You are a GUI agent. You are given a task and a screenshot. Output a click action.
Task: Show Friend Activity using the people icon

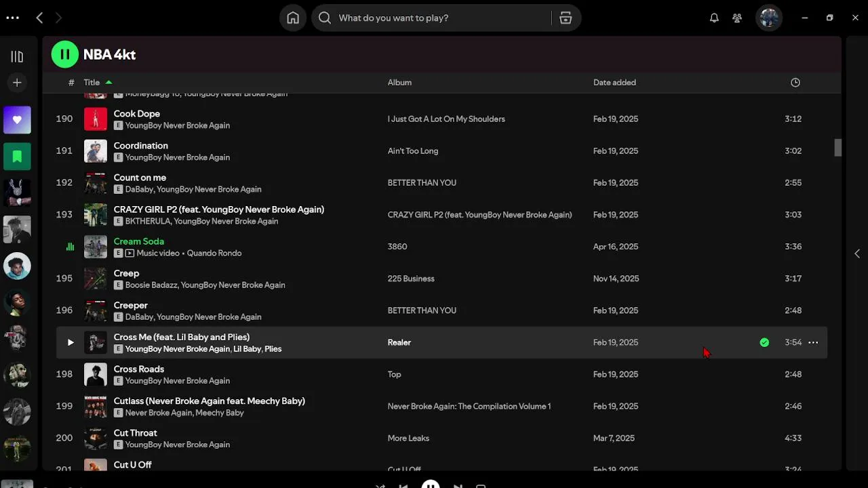pyautogui.click(x=737, y=18)
